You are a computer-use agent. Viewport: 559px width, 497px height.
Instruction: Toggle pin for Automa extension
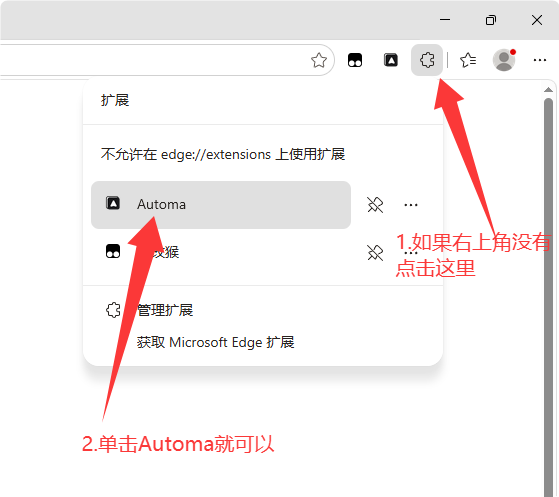[375, 205]
